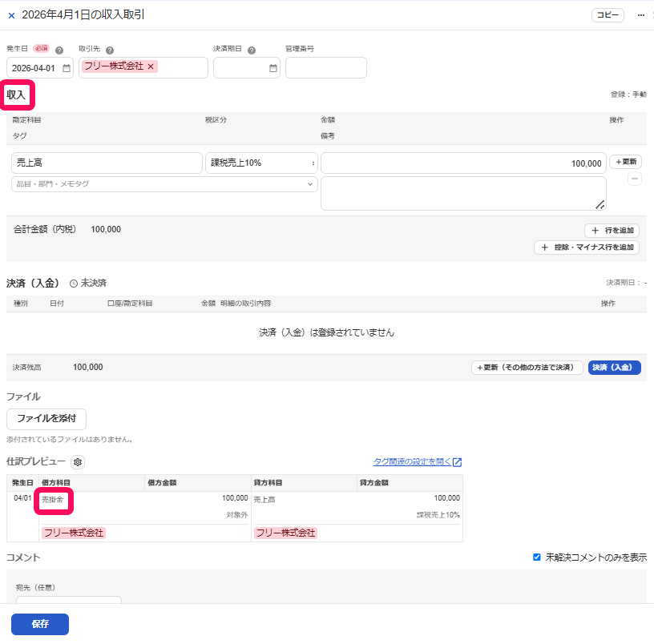Click help icon next to 取引先
654x644 pixels.
pos(110,50)
